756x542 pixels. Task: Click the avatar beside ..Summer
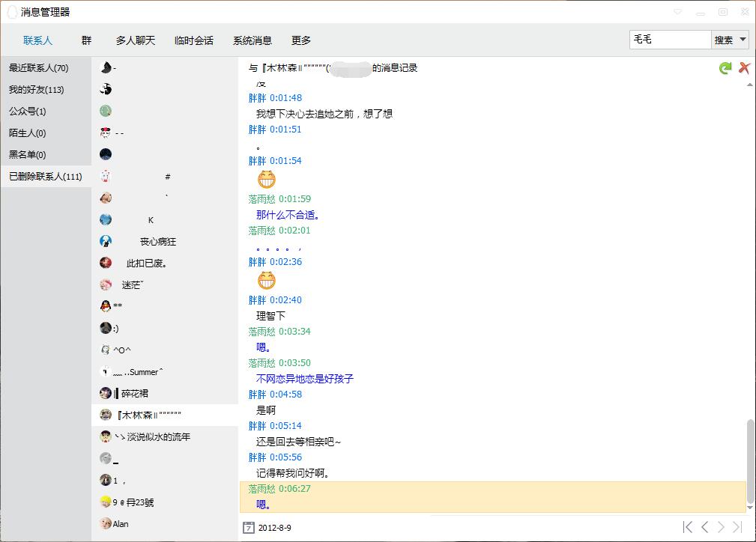point(106,371)
